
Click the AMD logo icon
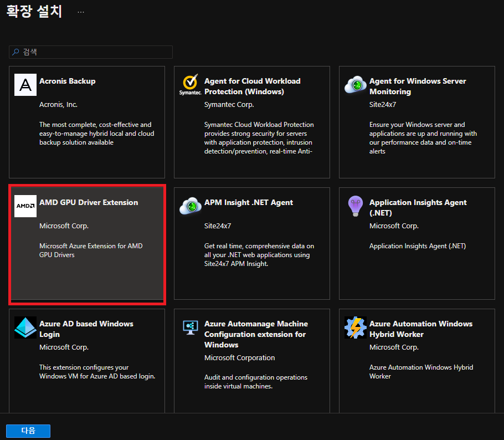click(x=25, y=206)
